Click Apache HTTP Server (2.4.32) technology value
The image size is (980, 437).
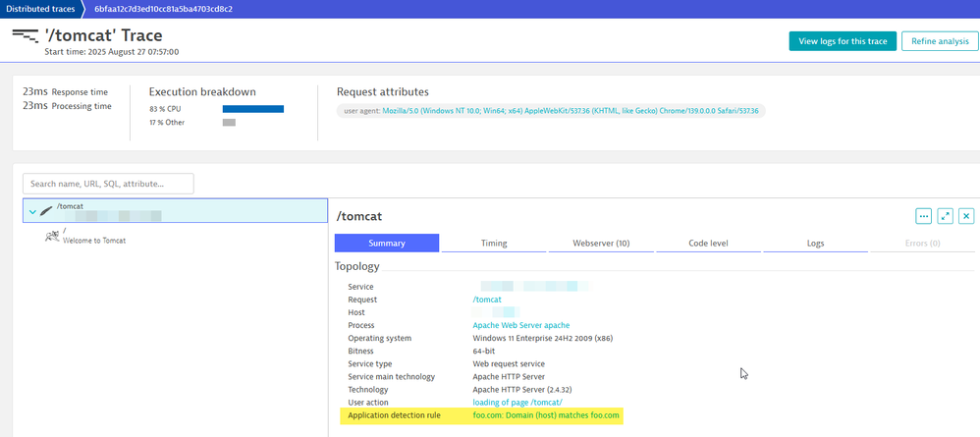[x=523, y=390]
